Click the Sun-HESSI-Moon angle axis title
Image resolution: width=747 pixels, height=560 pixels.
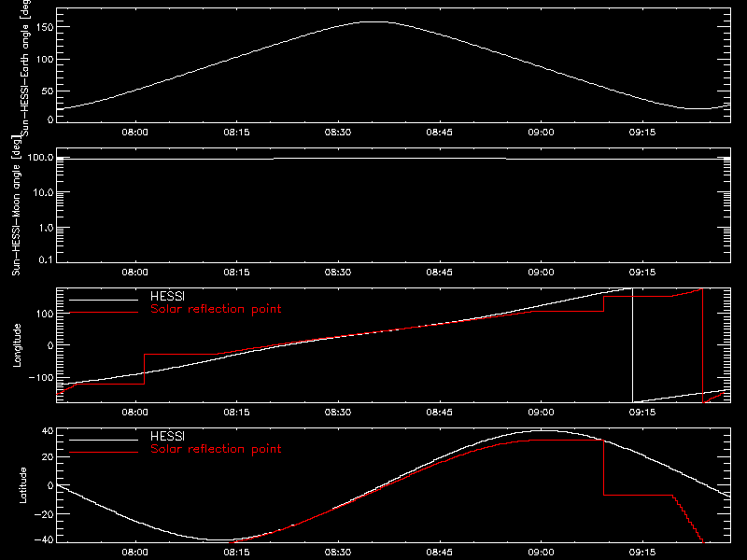point(16,205)
